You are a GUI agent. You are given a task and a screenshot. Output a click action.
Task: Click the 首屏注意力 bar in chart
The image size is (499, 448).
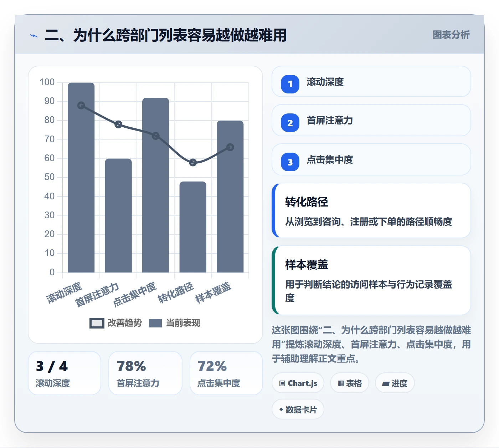coord(118,215)
